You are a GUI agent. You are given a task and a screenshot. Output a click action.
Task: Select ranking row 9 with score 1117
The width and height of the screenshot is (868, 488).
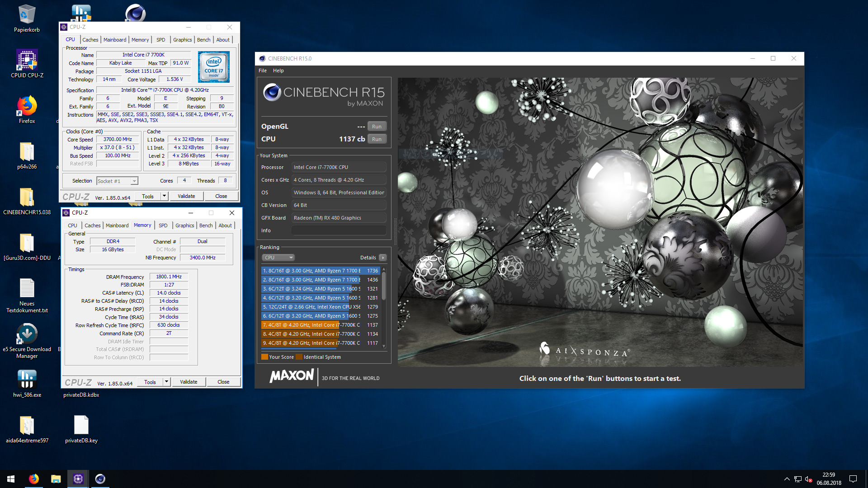(321, 343)
